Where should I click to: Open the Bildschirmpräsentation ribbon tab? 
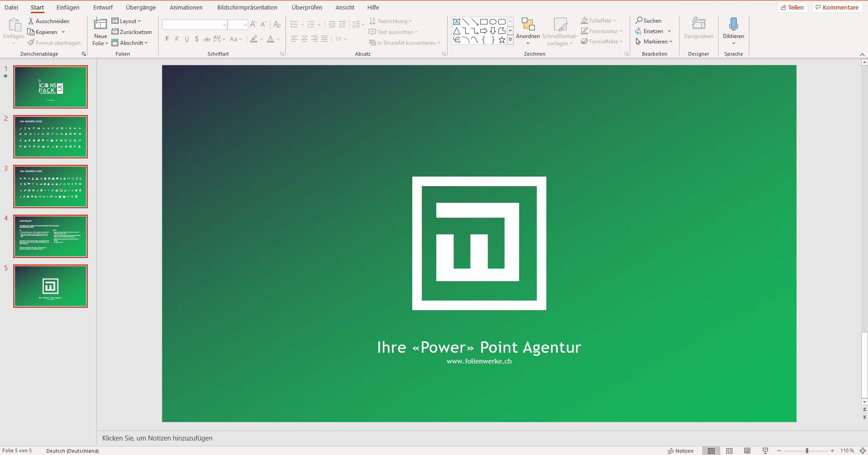pyautogui.click(x=247, y=7)
